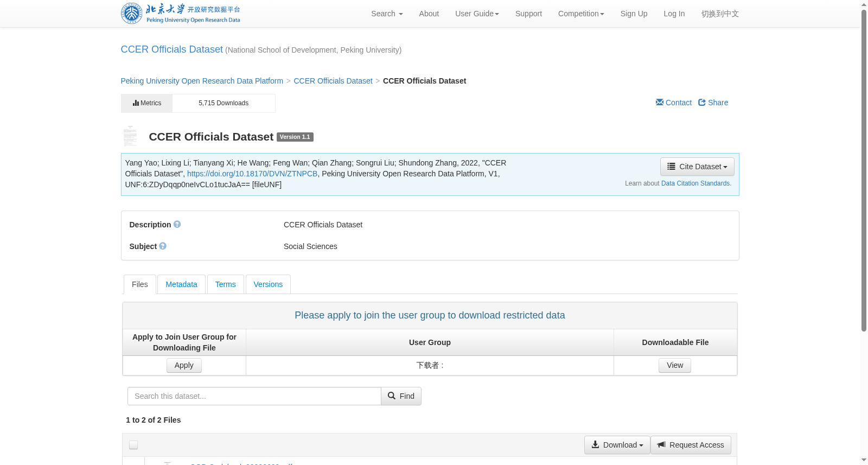Click the dataset document thumbnail icon

pyautogui.click(x=130, y=136)
